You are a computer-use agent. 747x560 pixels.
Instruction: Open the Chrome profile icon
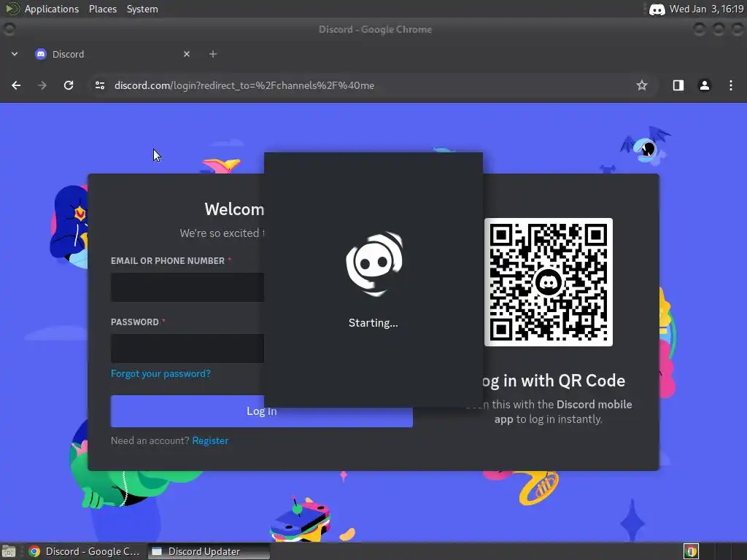pyautogui.click(x=704, y=85)
